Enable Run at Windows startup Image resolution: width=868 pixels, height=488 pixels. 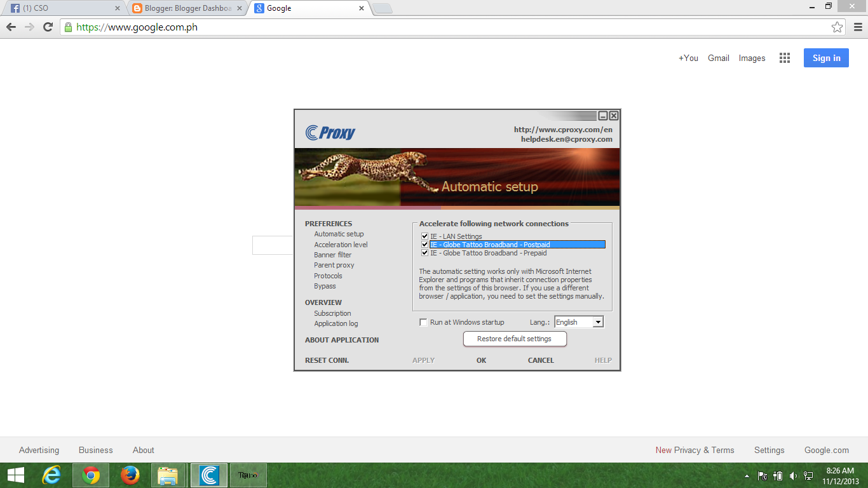point(423,322)
